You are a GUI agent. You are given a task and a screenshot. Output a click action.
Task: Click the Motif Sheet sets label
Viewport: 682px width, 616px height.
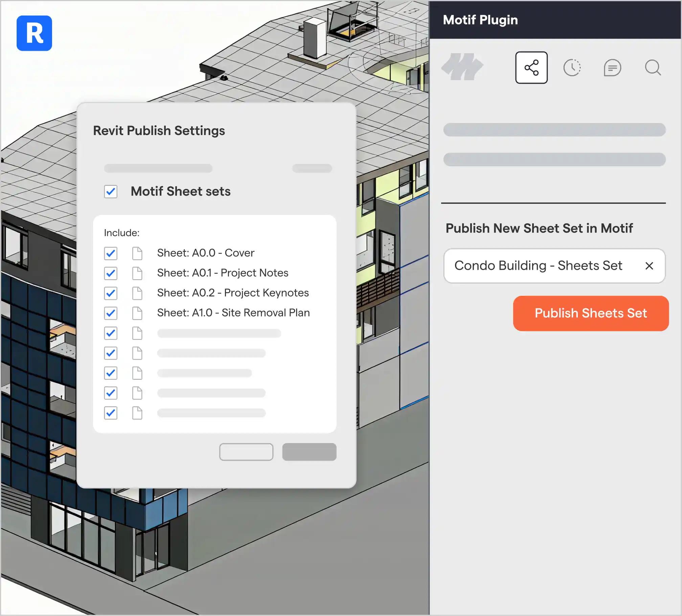pos(181,192)
